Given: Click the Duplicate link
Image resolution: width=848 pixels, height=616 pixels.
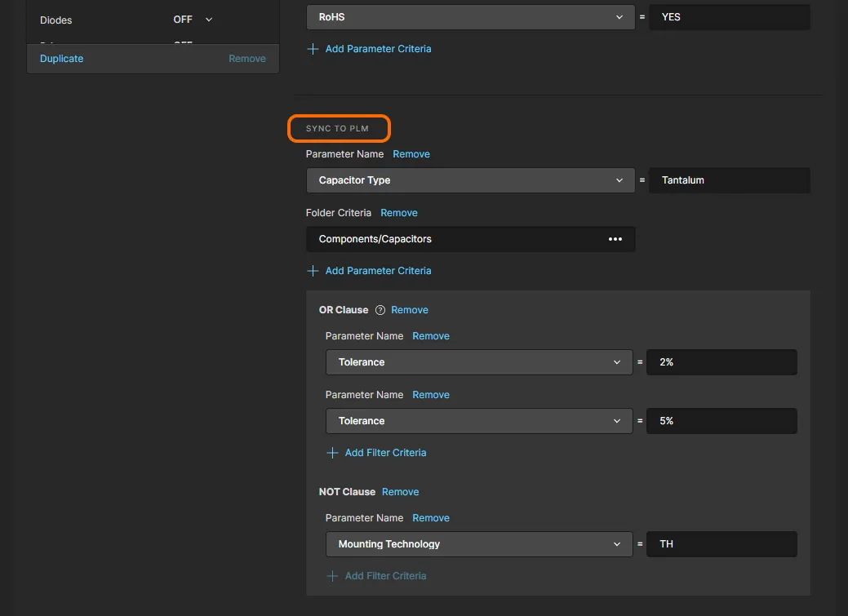Looking at the screenshot, I should tap(62, 59).
